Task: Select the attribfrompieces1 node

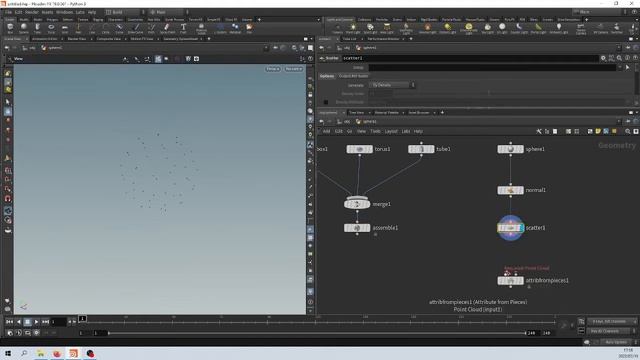Action: (x=511, y=281)
